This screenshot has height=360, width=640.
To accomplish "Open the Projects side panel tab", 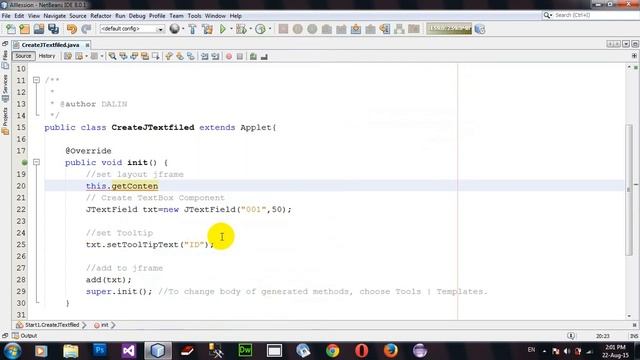I will pyautogui.click(x=5, y=121).
